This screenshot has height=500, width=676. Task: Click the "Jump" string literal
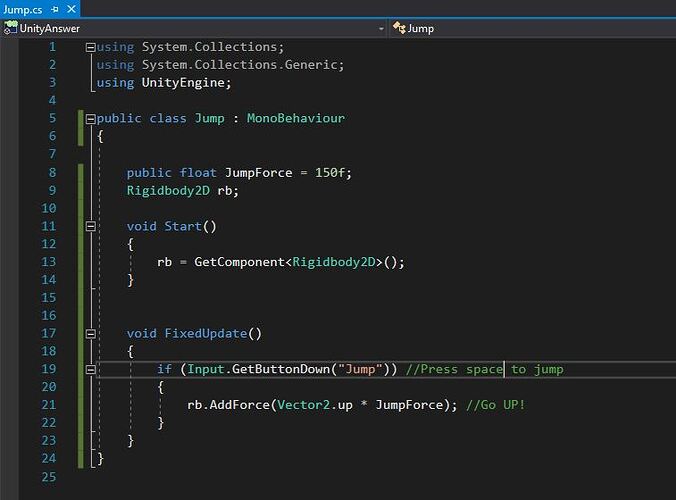pos(360,369)
